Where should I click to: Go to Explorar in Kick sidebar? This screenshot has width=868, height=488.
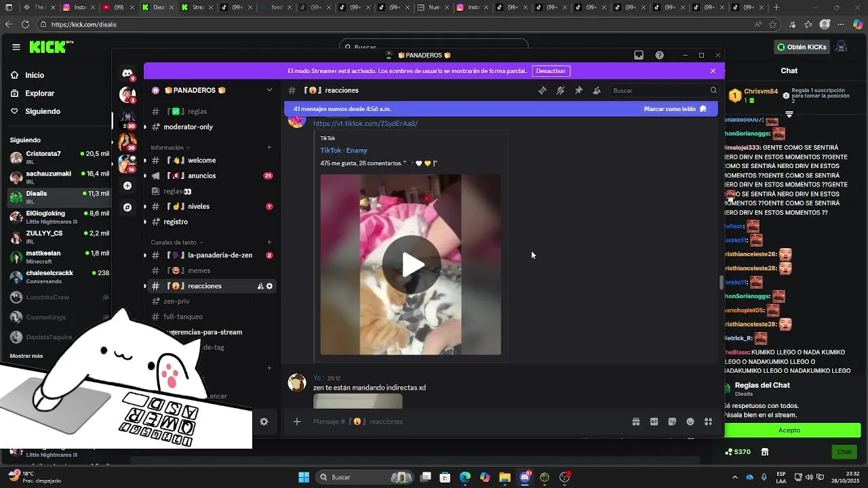point(39,94)
